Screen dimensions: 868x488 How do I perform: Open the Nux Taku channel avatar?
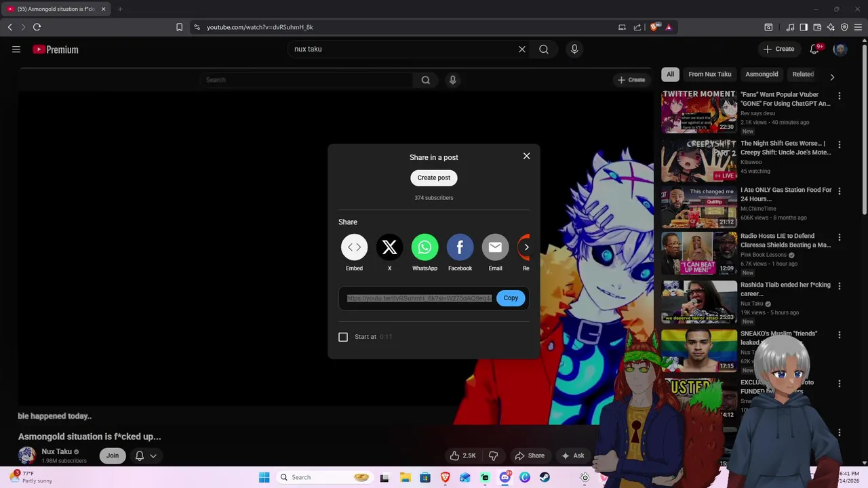pos(27,455)
